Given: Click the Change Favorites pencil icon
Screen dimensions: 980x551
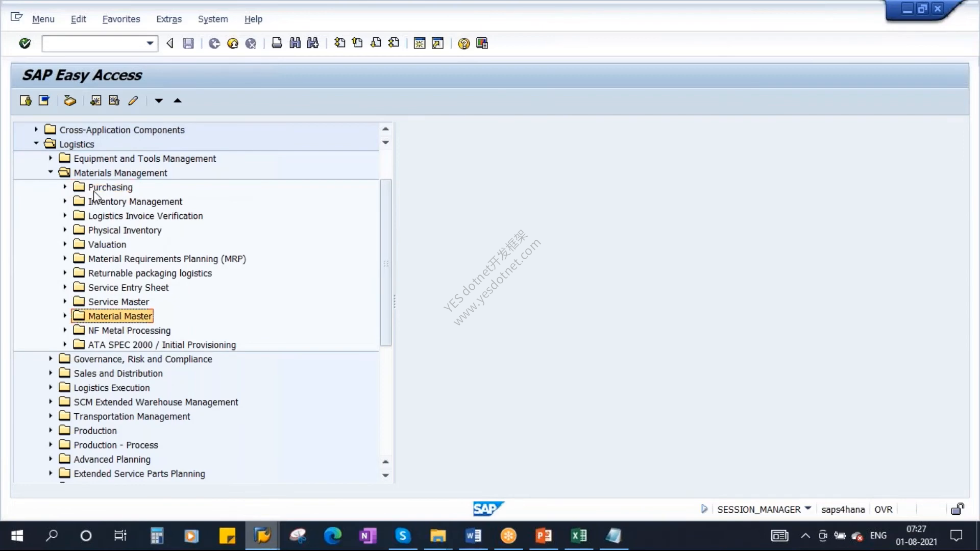Looking at the screenshot, I should 133,101.
